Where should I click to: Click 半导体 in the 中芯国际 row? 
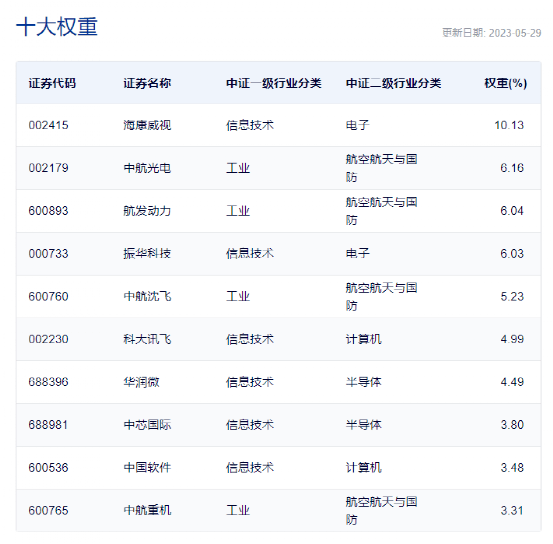(363, 425)
